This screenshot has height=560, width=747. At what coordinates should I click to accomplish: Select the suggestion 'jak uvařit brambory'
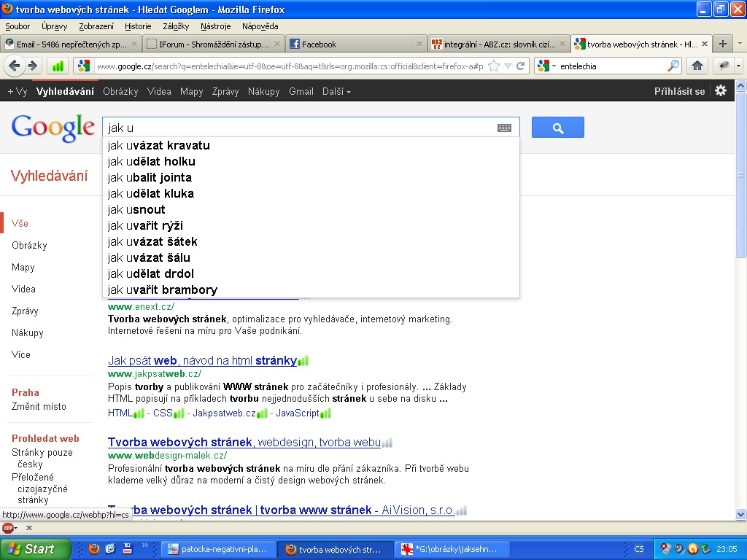pyautogui.click(x=311, y=289)
